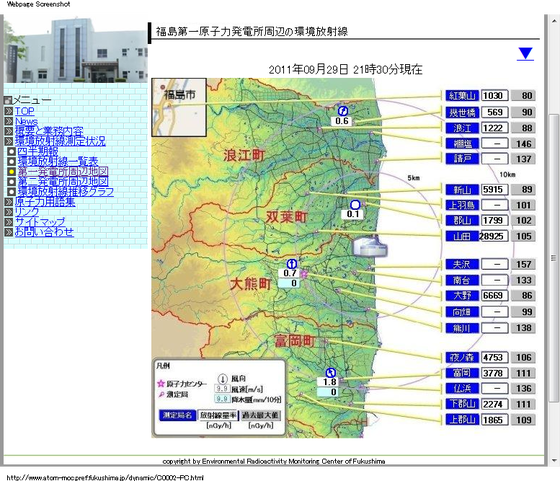This screenshot has width=560, height=481.
Task: Click the arrow icon beside TOP
Action: coord(9,111)
